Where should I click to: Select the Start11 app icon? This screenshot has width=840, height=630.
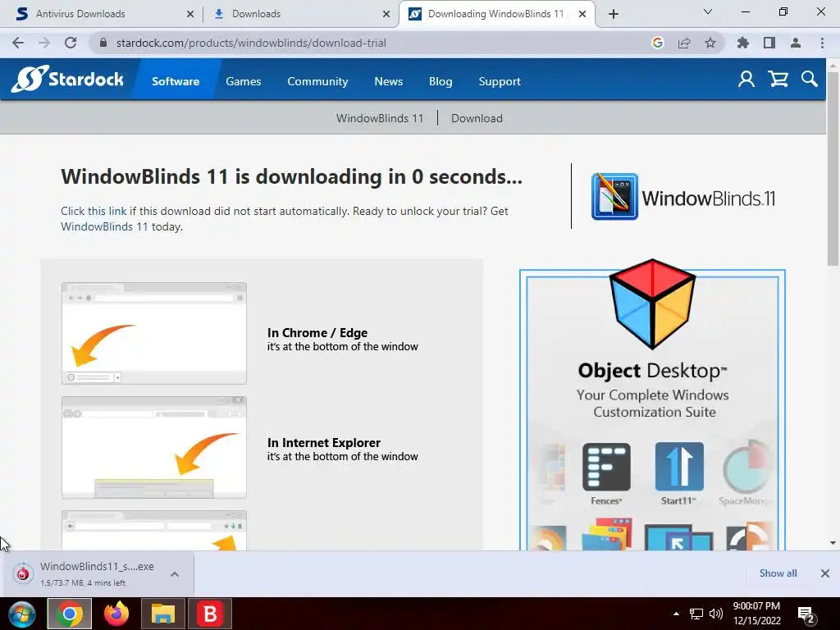[x=678, y=467]
